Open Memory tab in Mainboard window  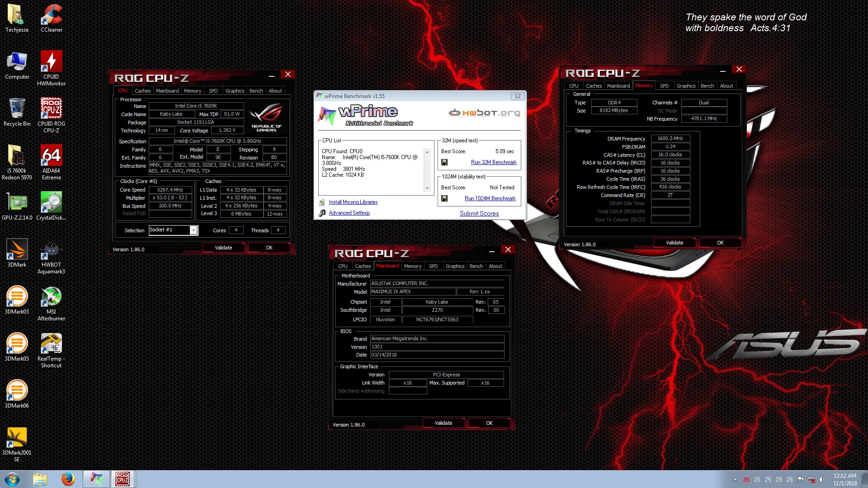(413, 266)
